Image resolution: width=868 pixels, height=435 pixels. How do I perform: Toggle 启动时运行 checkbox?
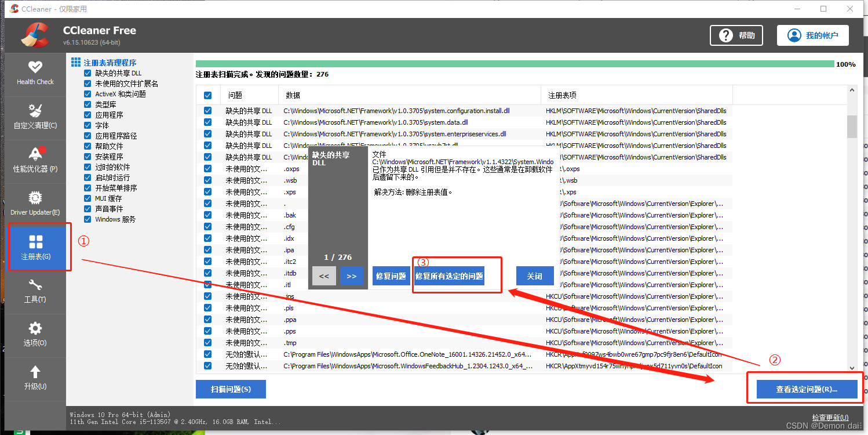tap(87, 177)
